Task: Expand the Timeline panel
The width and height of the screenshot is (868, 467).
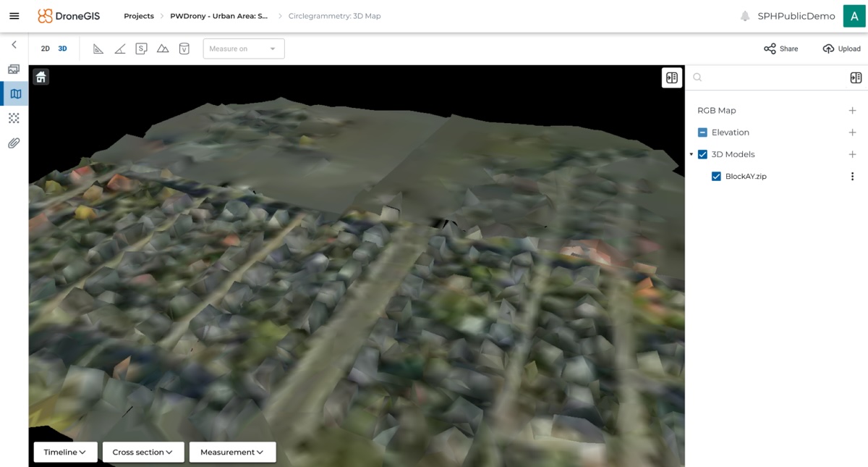Action: [x=65, y=452]
